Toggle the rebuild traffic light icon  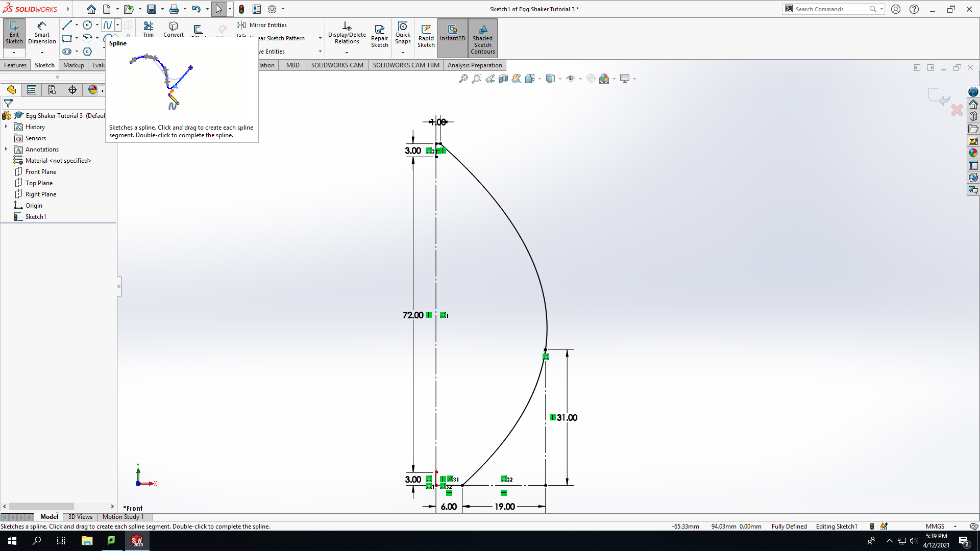(x=241, y=9)
